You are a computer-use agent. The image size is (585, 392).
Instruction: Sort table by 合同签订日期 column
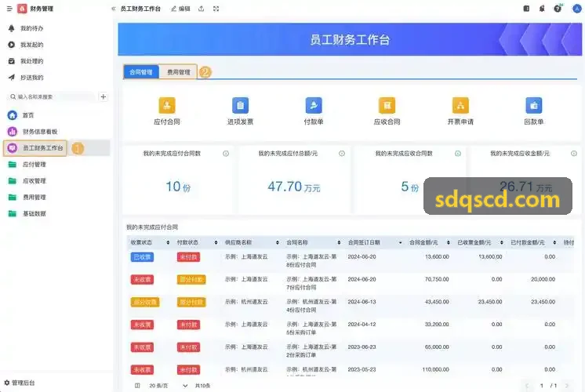pos(400,242)
